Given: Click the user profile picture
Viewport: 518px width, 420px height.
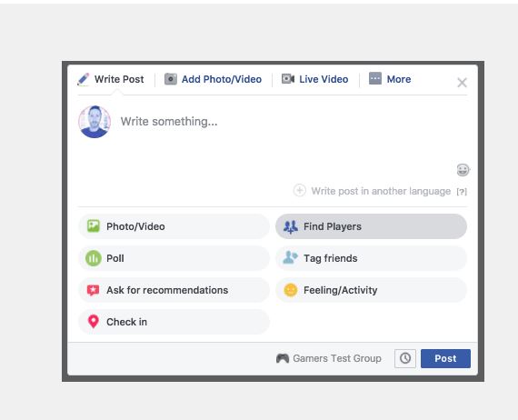Looking at the screenshot, I should (x=95, y=122).
